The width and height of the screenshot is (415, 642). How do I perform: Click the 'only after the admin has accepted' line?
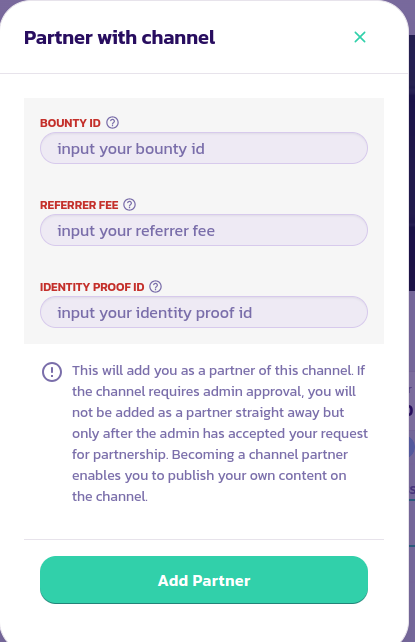(220, 434)
